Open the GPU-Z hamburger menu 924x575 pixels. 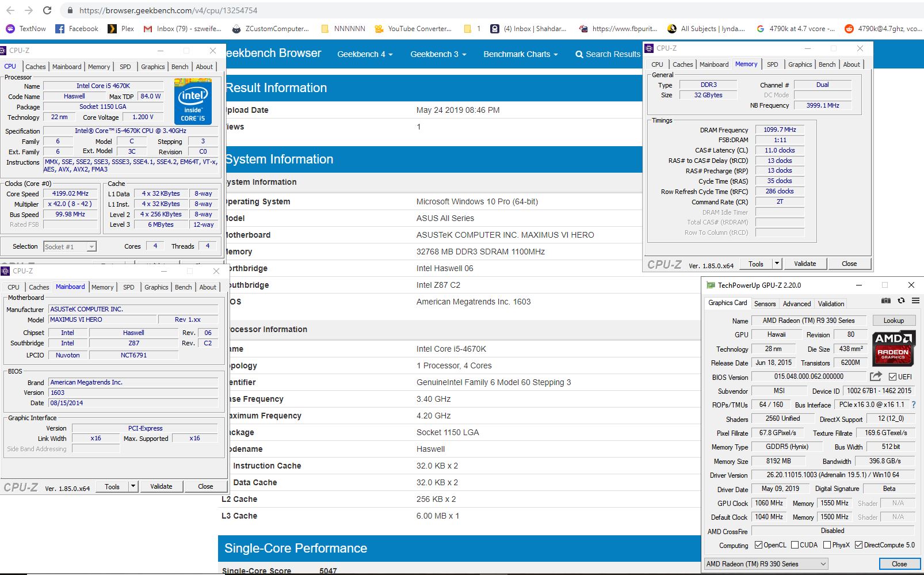915,301
